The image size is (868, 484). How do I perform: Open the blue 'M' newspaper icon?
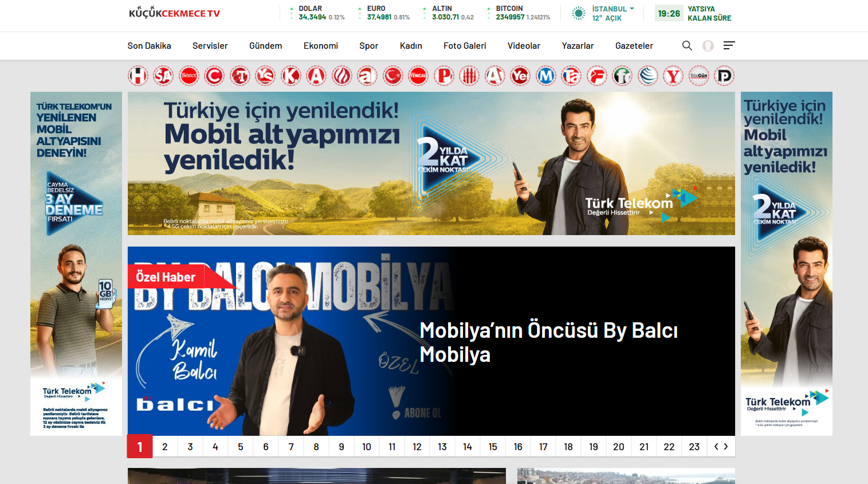pos(546,76)
